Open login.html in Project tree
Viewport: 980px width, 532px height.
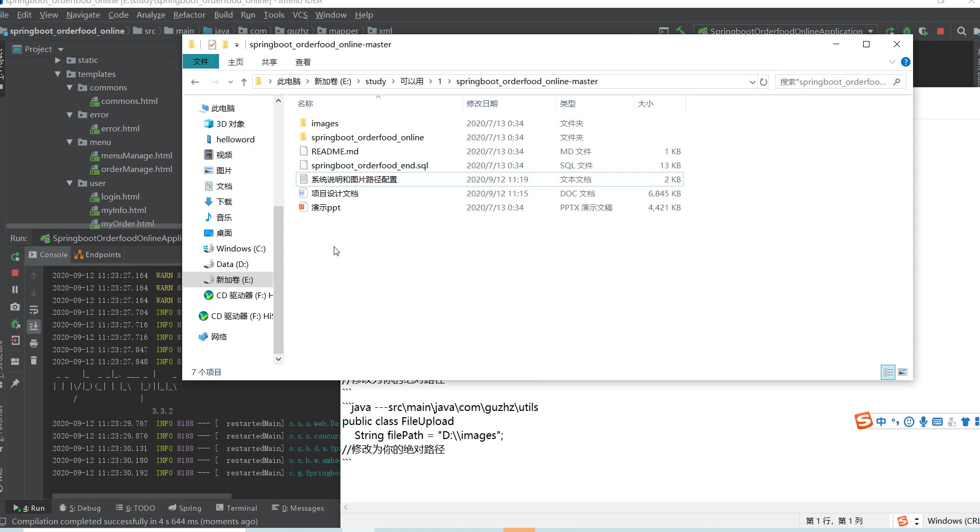(x=120, y=197)
